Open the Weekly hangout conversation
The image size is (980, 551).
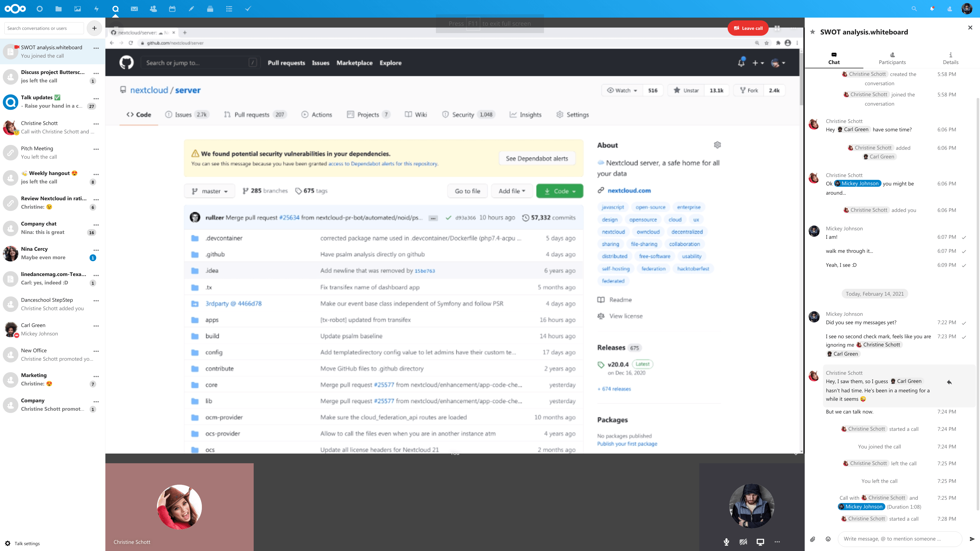tap(53, 177)
